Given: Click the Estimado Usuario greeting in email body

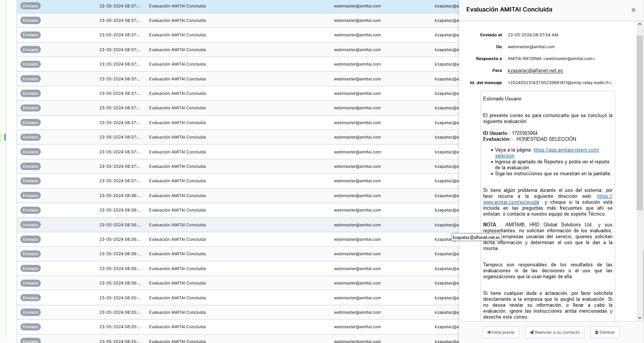Looking at the screenshot, I should [502, 99].
